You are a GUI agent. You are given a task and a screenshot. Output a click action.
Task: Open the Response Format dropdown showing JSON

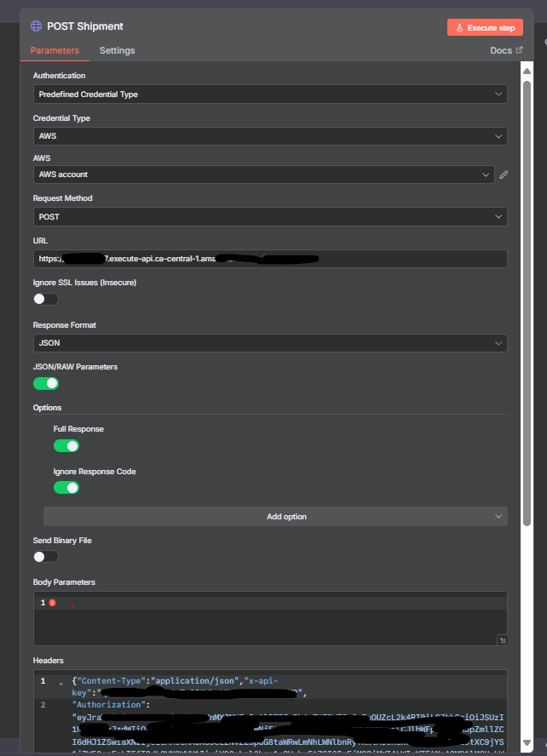pos(270,343)
